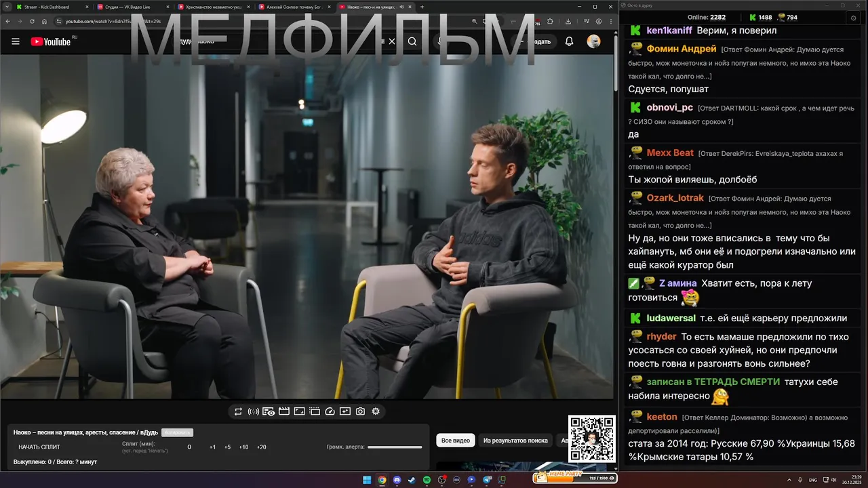868x488 pixels.
Task: Click the dashed-border window icon in player toolbar
Action: pos(315,411)
